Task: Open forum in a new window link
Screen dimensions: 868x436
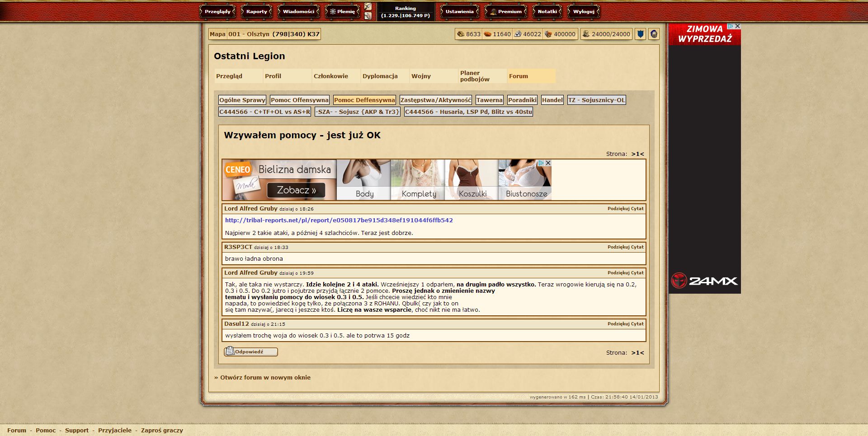Action: [265, 377]
